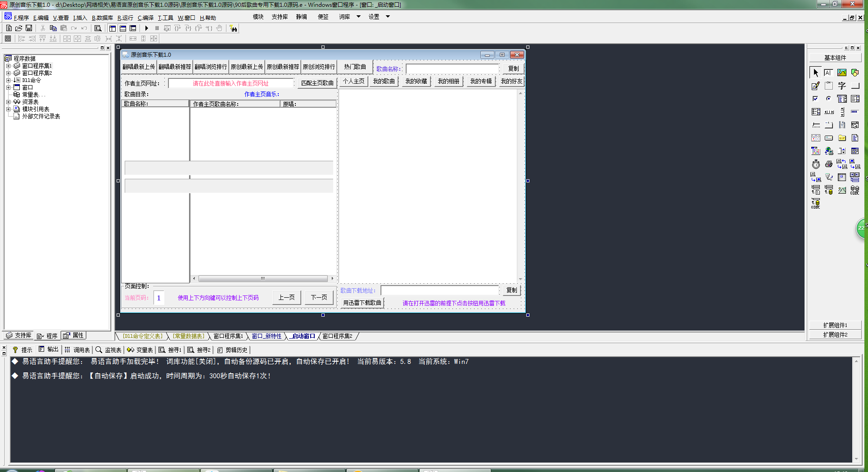Toggle the 属性 panel tab at bottom left
Image resolution: width=868 pixels, height=472 pixels.
click(74, 336)
